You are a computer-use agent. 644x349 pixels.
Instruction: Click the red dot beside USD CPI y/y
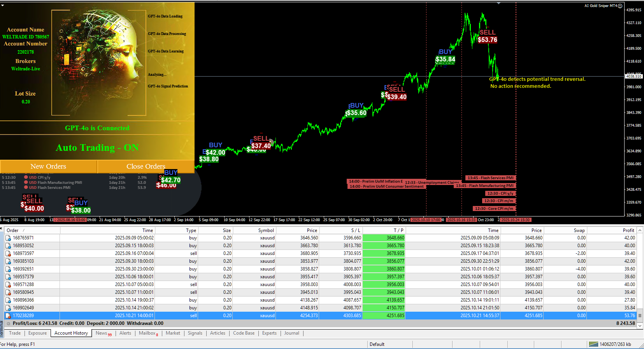click(26, 177)
